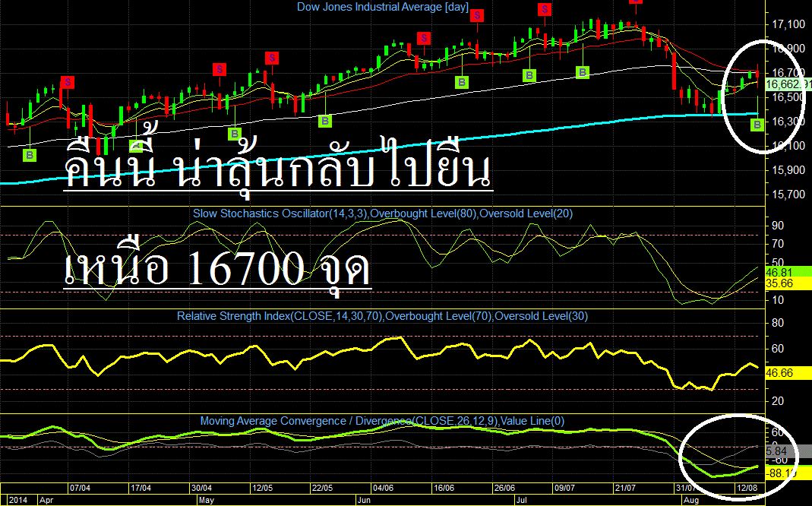
Task: Click the 16,500 price axis label
Action: point(788,97)
